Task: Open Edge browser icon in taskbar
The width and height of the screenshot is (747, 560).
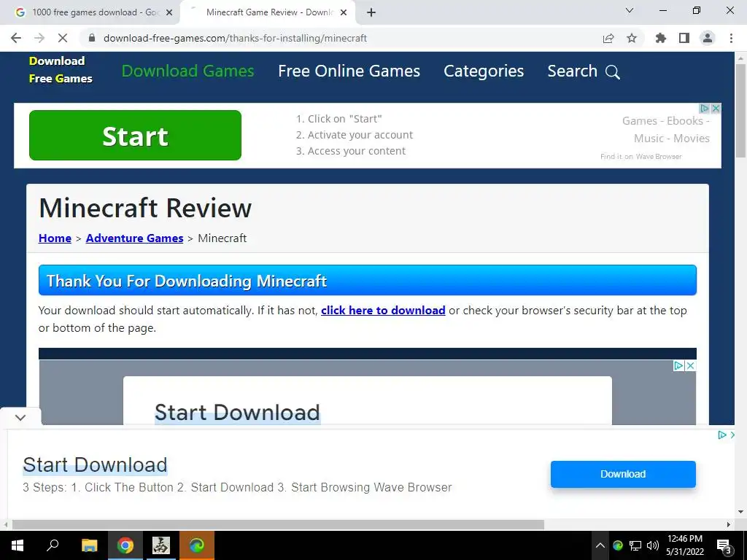Action: [197, 545]
